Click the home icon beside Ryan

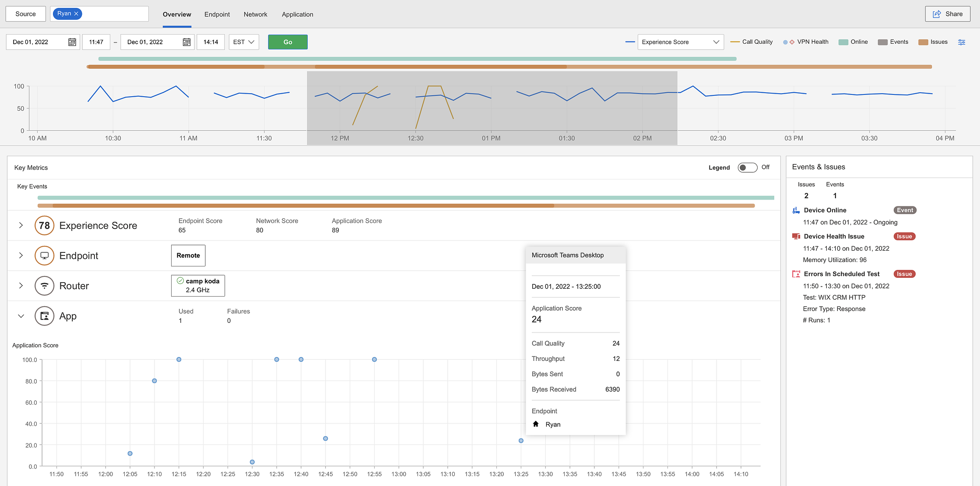click(x=536, y=424)
